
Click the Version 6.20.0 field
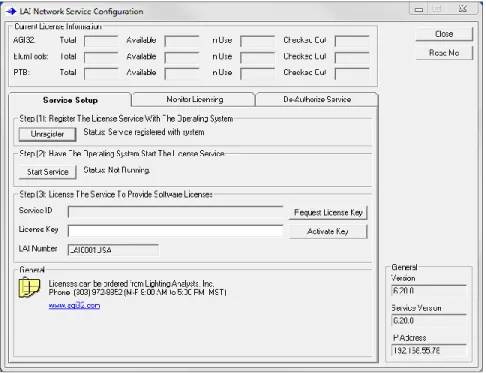429,291
